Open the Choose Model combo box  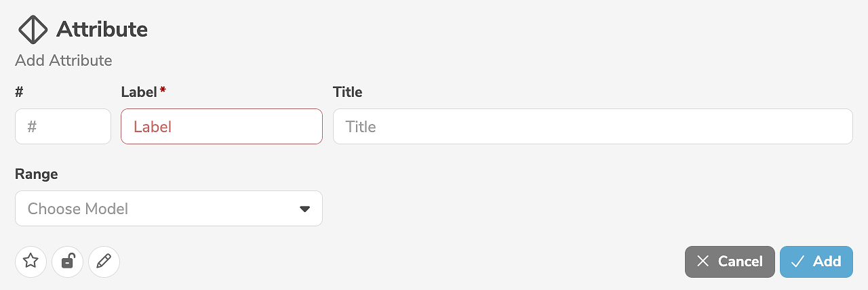156,209
